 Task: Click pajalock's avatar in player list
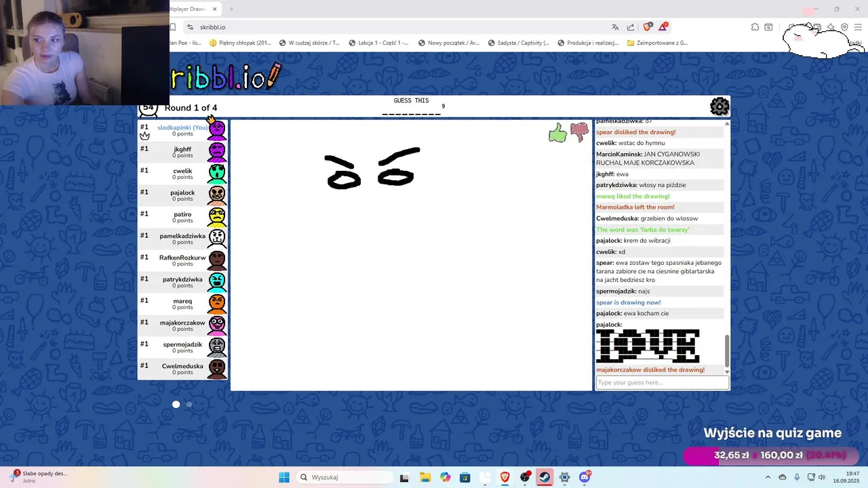pyautogui.click(x=217, y=195)
